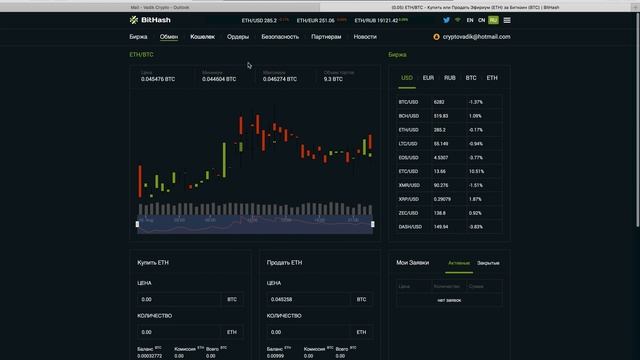Click inside the chart range navigator band
The width and height of the screenshot is (640, 360).
coord(255,224)
